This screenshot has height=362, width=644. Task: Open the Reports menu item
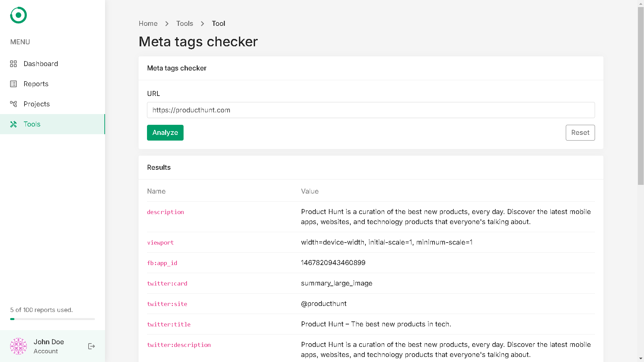point(36,84)
